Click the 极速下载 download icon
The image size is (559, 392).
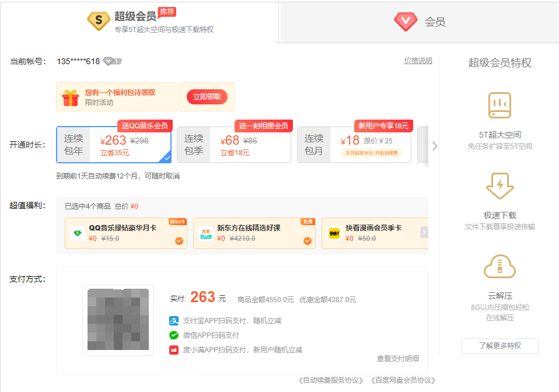(x=500, y=185)
